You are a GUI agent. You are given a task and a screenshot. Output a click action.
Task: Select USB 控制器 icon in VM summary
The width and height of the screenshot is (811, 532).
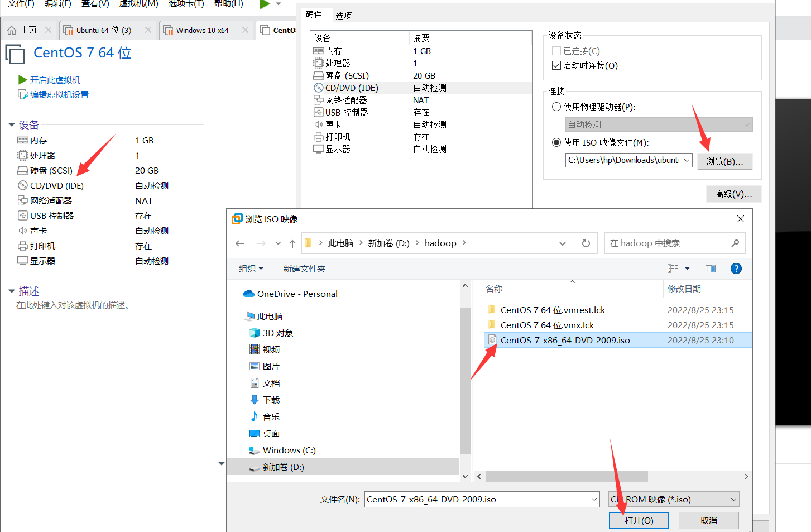[x=23, y=215]
